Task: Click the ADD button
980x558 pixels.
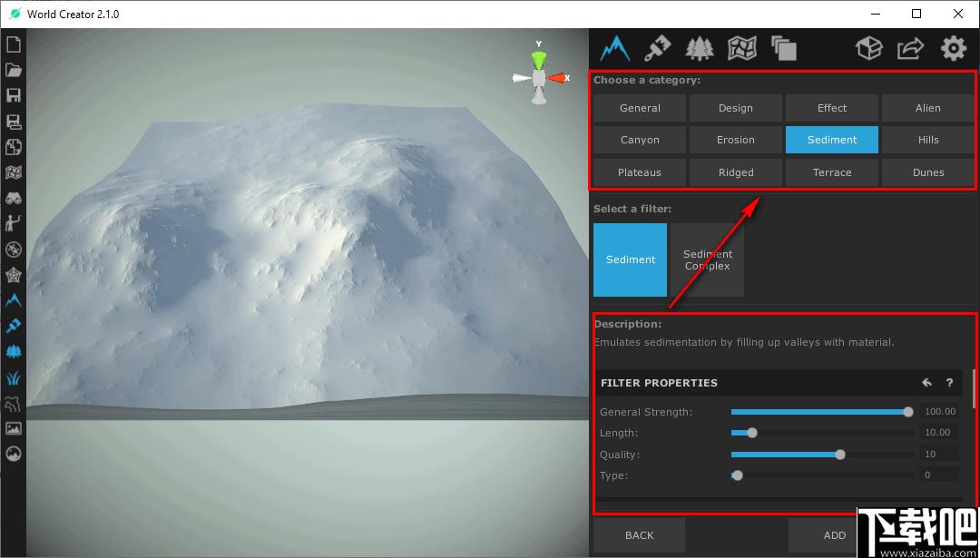Action: (835, 535)
